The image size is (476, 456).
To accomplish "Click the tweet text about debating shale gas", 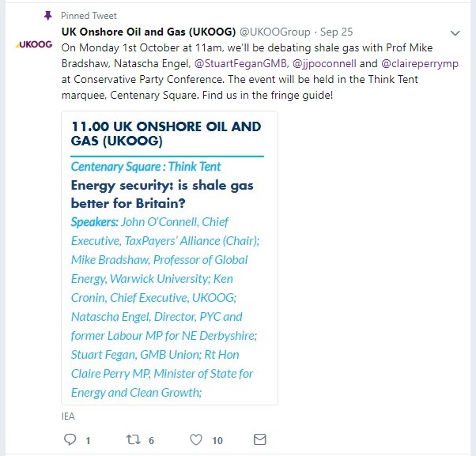I will (x=237, y=79).
